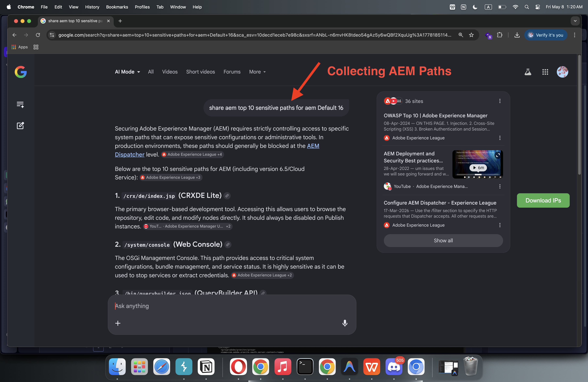The height and width of the screenshot is (382, 588).
Task: Open options for YouTube AEM Deployment result
Action: (x=500, y=186)
